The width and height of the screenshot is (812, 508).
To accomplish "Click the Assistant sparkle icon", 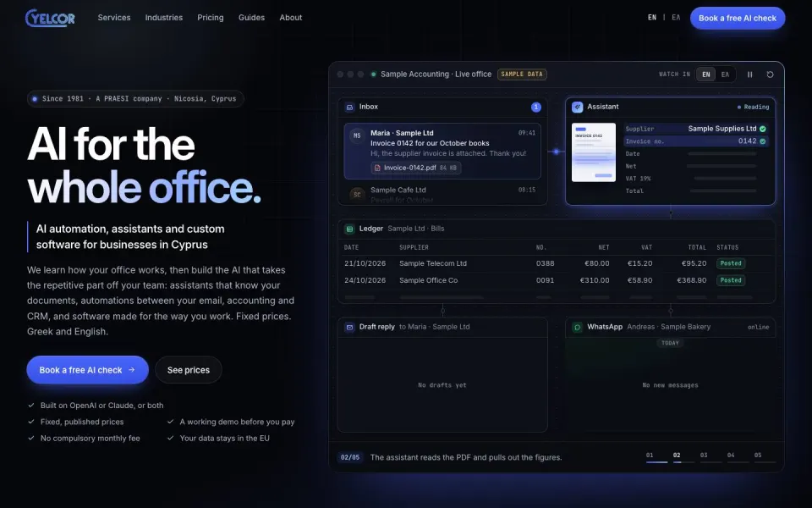I will [577, 108].
